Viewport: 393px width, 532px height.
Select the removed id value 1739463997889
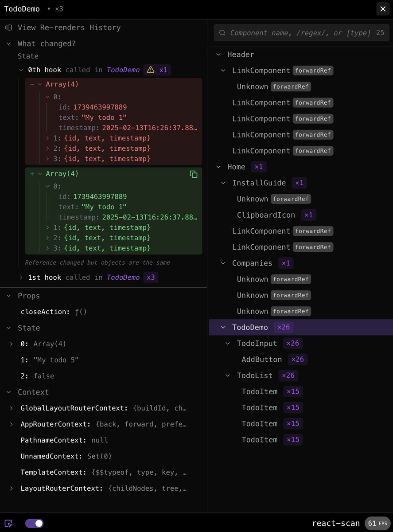[100, 107]
